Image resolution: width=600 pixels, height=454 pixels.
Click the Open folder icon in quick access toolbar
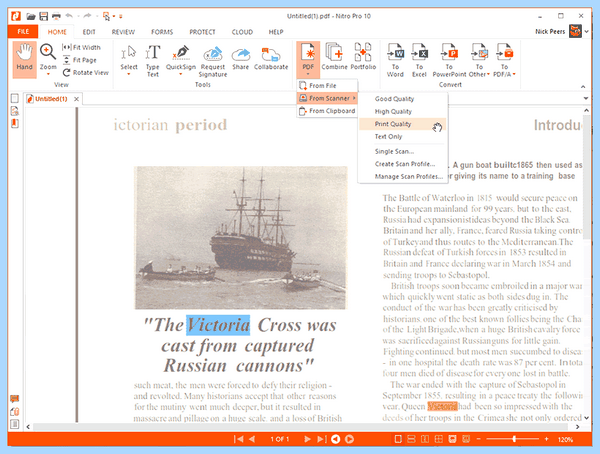pyautogui.click(x=31, y=16)
